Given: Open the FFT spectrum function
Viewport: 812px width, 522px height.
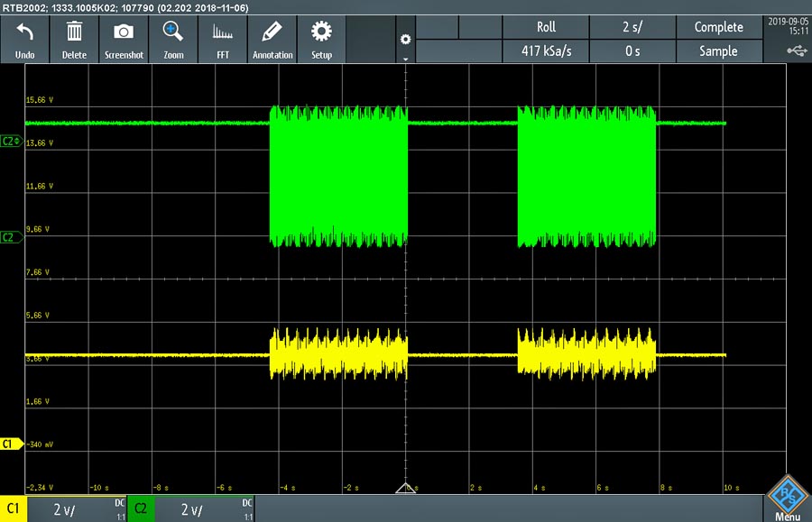Looking at the screenshot, I should [223, 32].
